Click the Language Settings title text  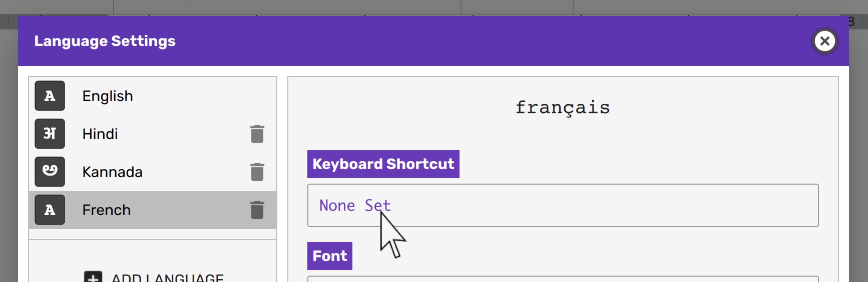tap(105, 41)
